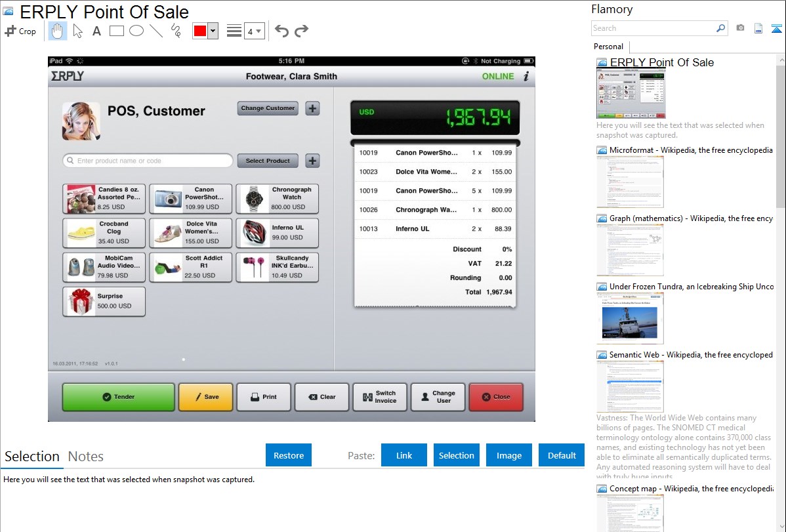The width and height of the screenshot is (786, 532).
Task: Click the paste Default button
Action: point(562,455)
